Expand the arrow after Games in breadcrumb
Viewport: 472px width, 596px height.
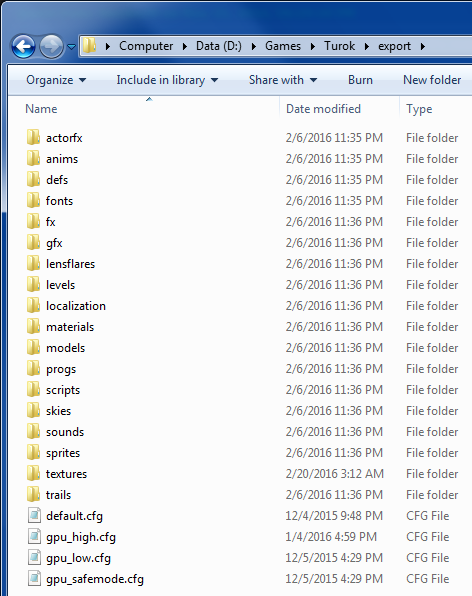click(313, 46)
